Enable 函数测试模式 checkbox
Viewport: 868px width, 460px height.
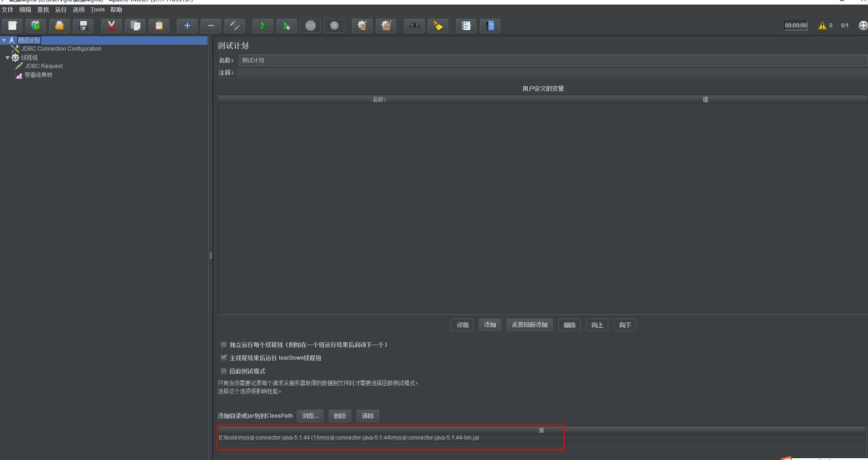[x=223, y=371]
